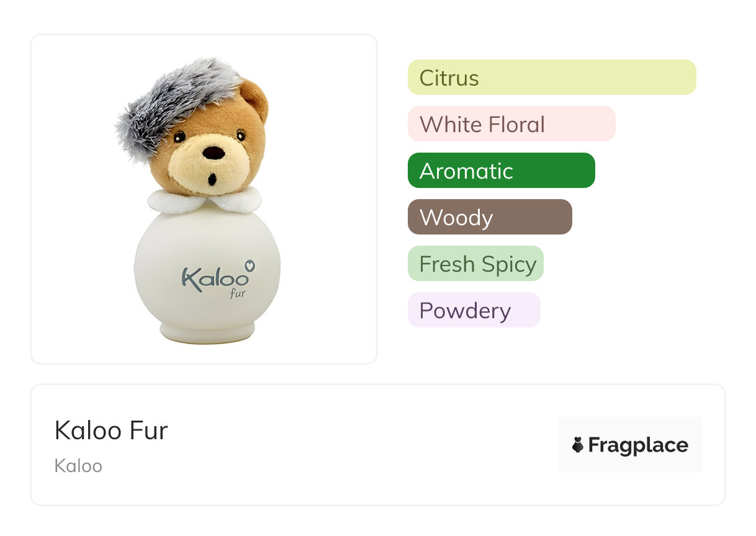Pick the brown Woody accord bar
756x536 pixels.
click(x=489, y=217)
